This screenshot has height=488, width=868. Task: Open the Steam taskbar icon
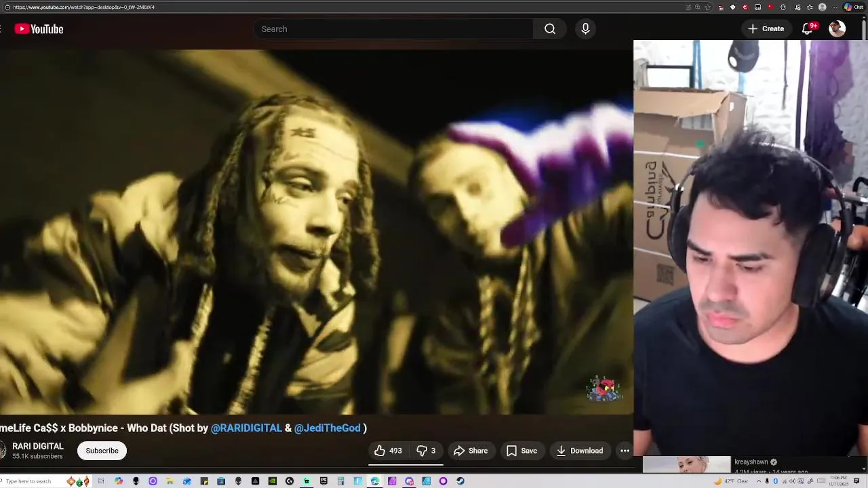pos(460,481)
